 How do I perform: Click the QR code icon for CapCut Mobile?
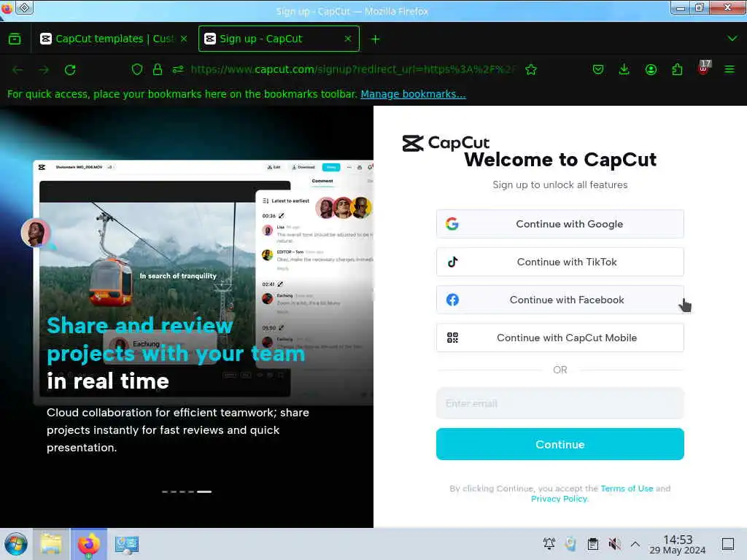[x=452, y=338]
